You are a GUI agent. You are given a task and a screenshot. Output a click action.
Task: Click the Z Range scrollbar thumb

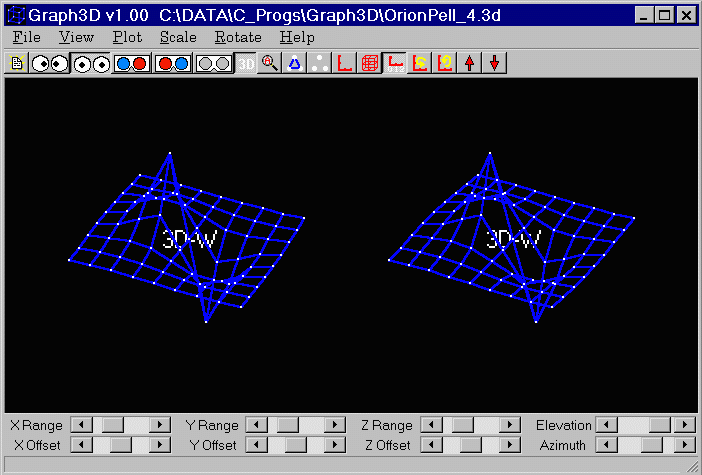pyautogui.click(x=462, y=424)
